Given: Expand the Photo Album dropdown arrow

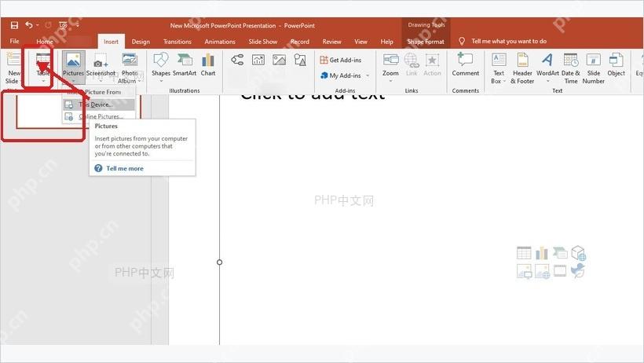Looking at the screenshot, I should [140, 82].
